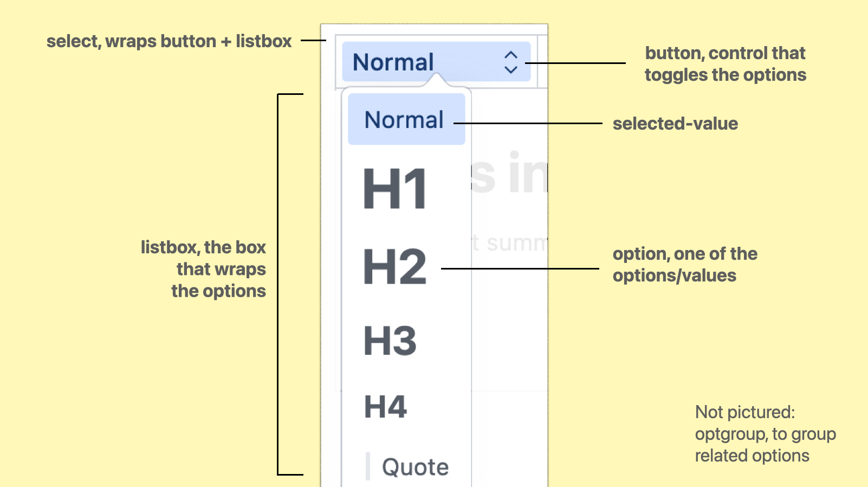Click the "selected-value" annotation label
The image size is (868, 487).
click(675, 124)
